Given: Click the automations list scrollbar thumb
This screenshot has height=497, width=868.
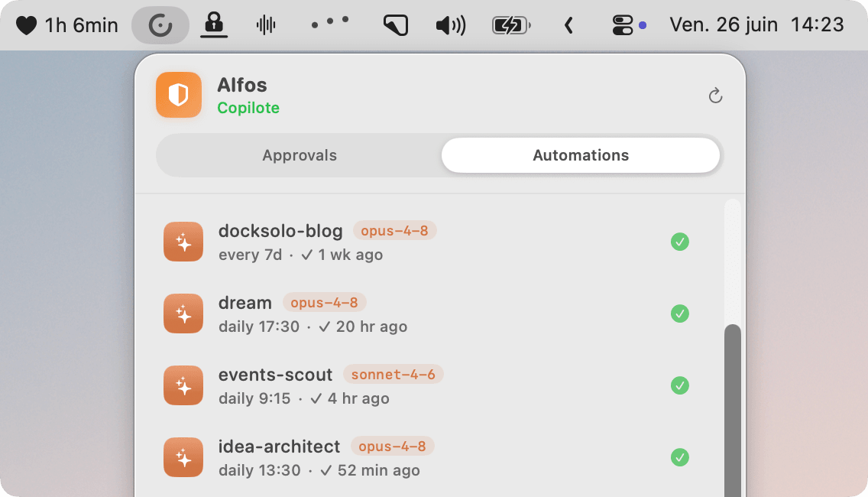Looking at the screenshot, I should [x=733, y=410].
